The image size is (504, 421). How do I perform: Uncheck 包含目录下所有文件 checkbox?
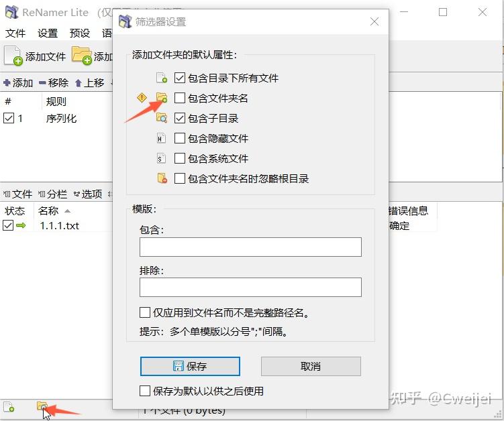coord(180,78)
